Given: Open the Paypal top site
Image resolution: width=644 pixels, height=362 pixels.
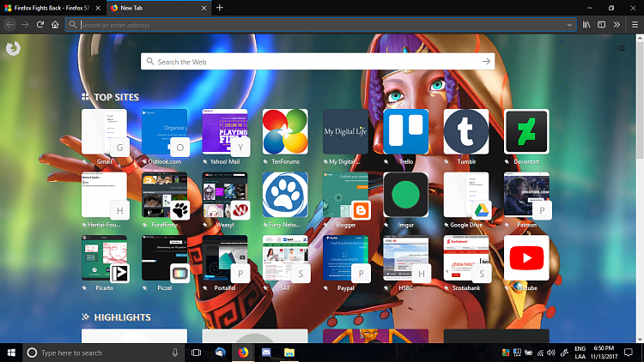Looking at the screenshot, I should (x=346, y=258).
